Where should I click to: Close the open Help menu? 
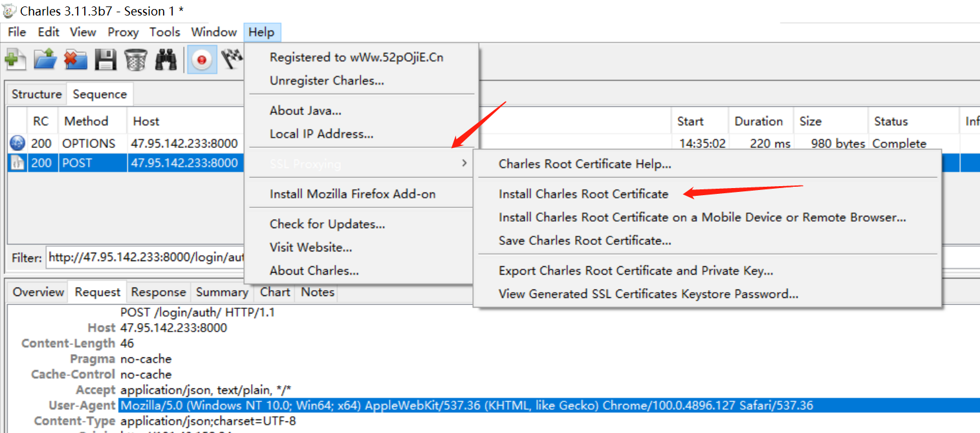point(262,32)
